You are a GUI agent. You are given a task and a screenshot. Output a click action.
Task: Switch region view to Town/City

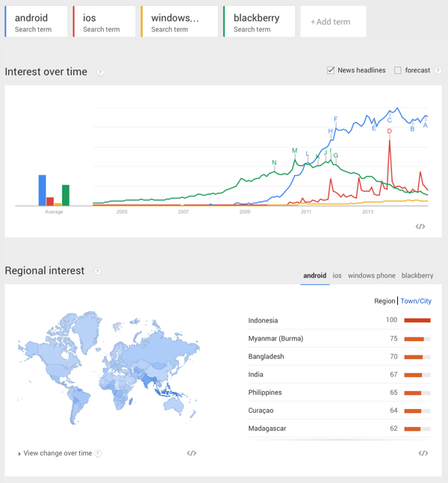point(416,301)
